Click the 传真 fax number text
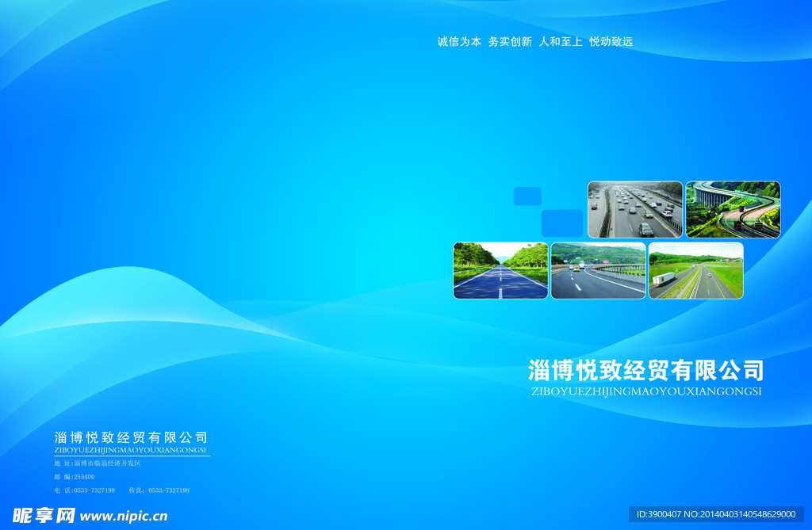The width and height of the screenshot is (812, 530). (159, 490)
